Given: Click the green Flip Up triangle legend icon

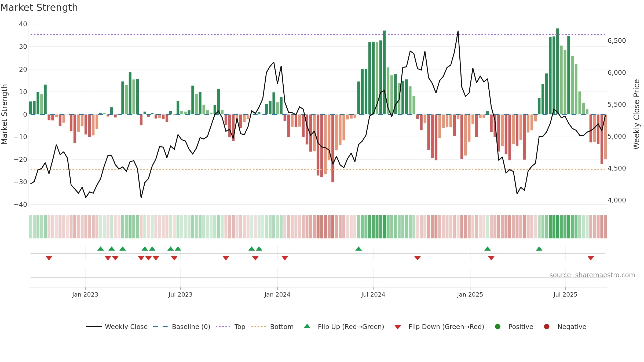Looking at the screenshot, I should point(307,326).
